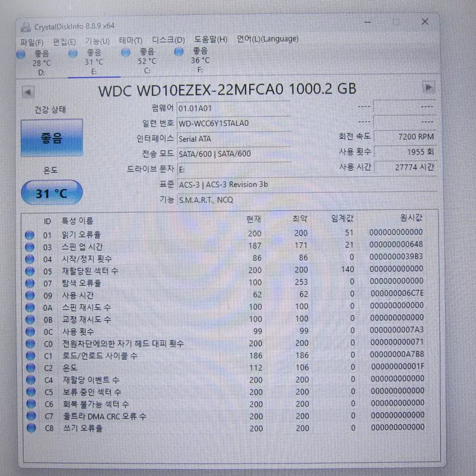This screenshot has width=476, height=476.
Task: Click the rotation speed value 7200 RPM
Action: (405, 137)
